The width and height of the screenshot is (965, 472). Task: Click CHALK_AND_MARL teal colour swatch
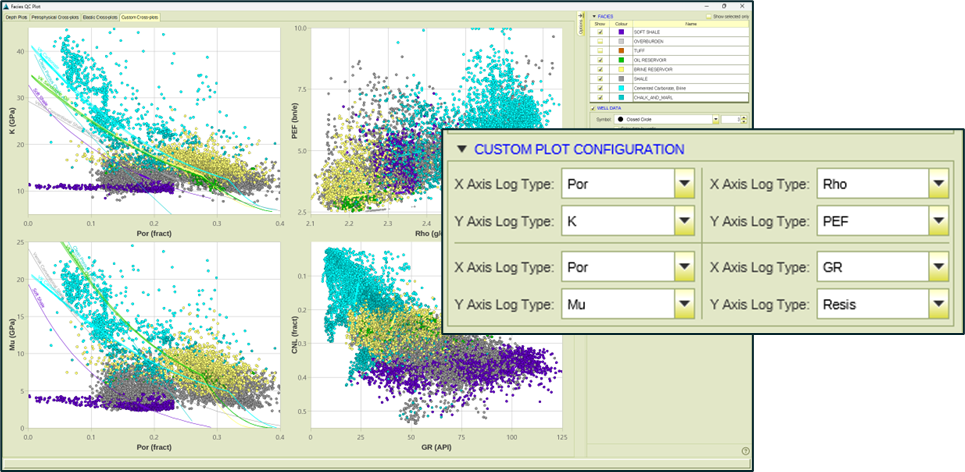[621, 97]
